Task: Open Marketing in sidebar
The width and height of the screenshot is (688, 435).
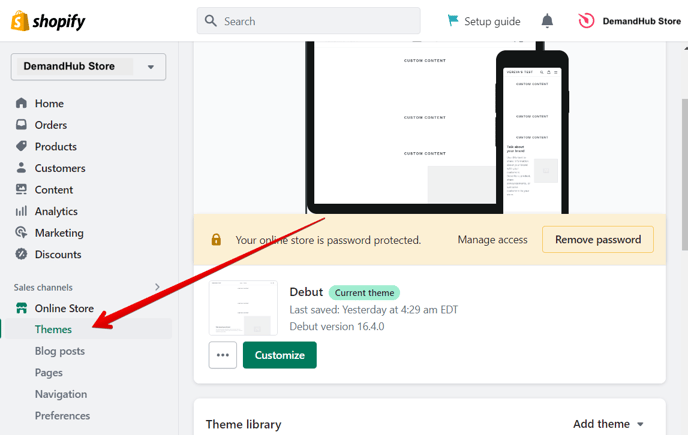Action: point(59,233)
